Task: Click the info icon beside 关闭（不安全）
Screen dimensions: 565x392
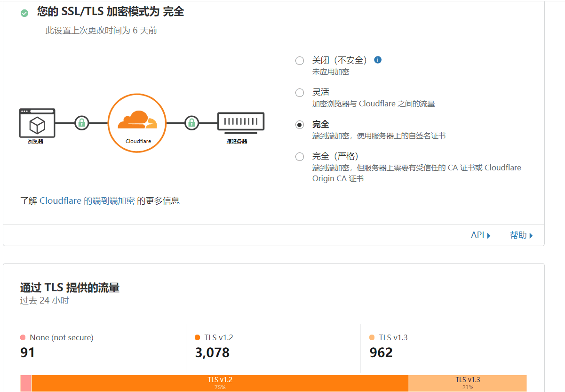Action: coord(377,60)
